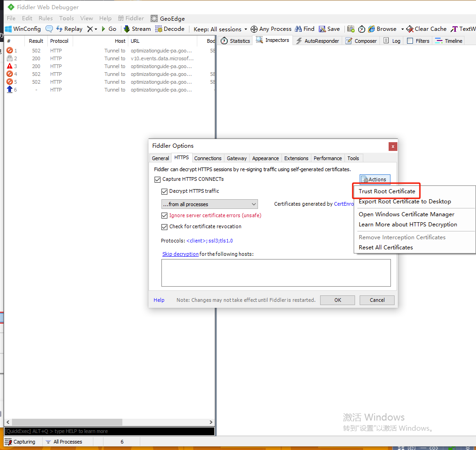Switch to the Statistics tab
This screenshot has width=476, height=450.
(235, 40)
